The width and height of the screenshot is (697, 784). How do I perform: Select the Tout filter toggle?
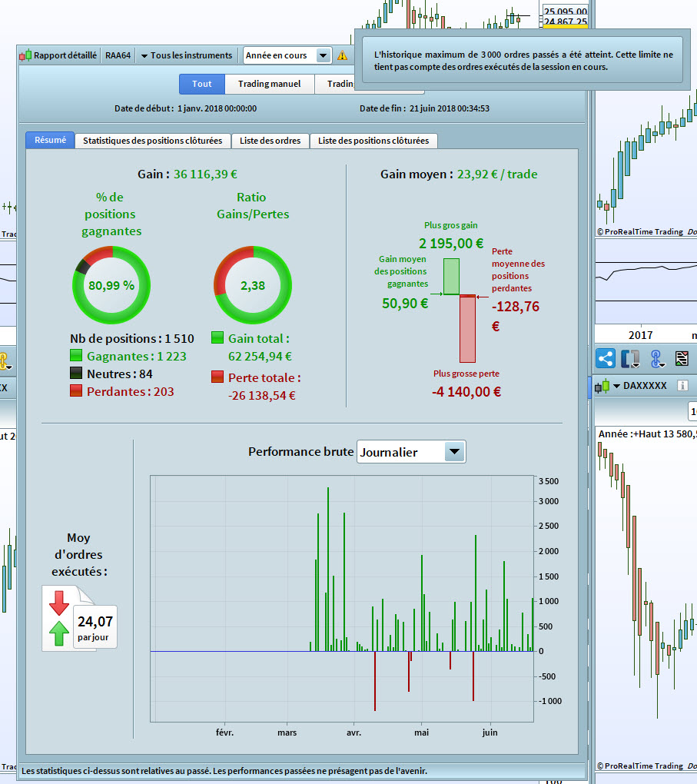click(x=202, y=84)
